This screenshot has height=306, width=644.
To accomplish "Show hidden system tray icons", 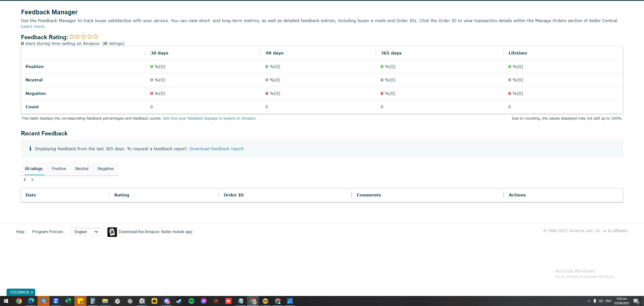I will pos(589,301).
